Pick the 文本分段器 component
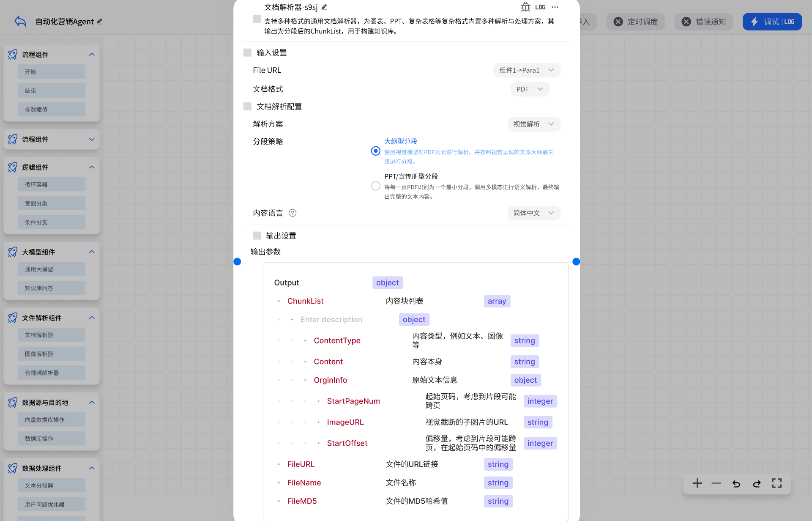This screenshot has width=812, height=521. [x=52, y=485]
